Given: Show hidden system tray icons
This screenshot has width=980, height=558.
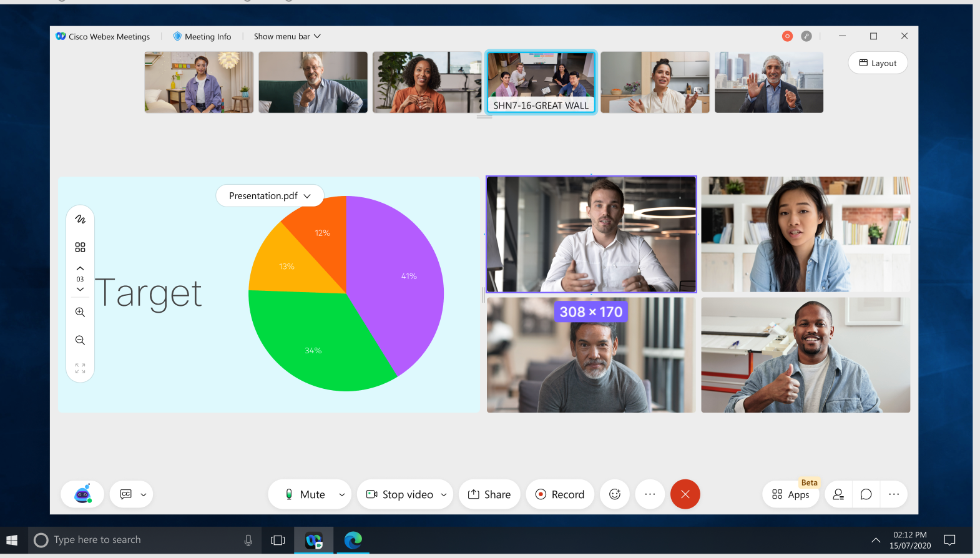Looking at the screenshot, I should [876, 540].
